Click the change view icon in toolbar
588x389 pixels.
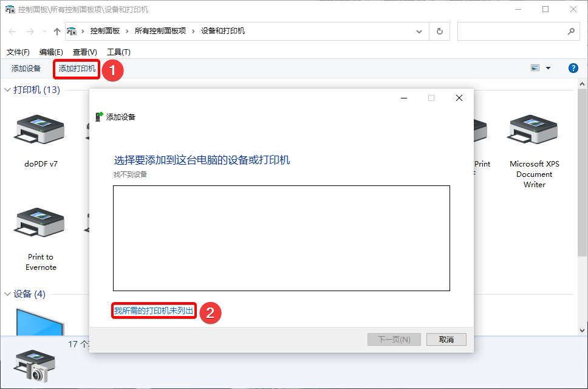click(535, 68)
